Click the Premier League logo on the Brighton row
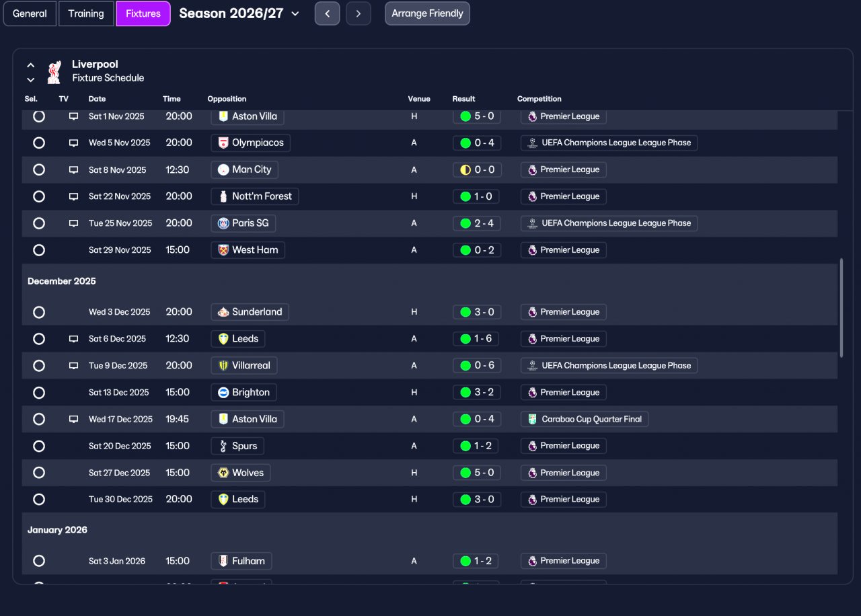 pyautogui.click(x=533, y=393)
